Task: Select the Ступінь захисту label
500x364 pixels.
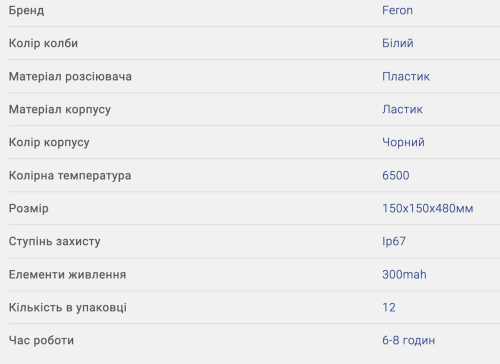Action: [x=54, y=241]
